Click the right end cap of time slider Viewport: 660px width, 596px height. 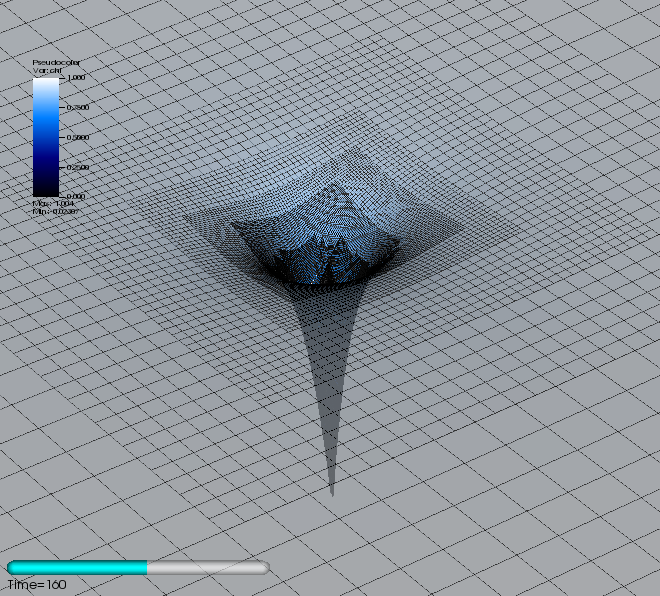(x=264, y=567)
